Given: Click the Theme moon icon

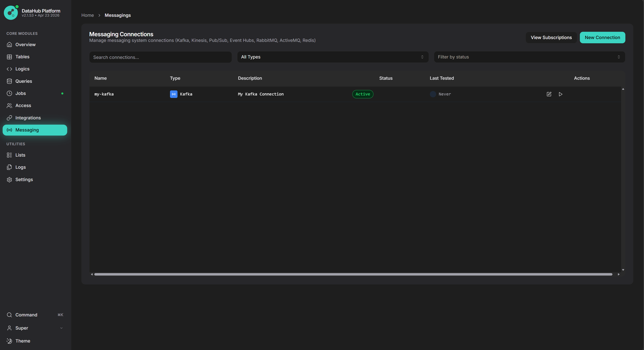Looking at the screenshot, I should tap(9, 341).
